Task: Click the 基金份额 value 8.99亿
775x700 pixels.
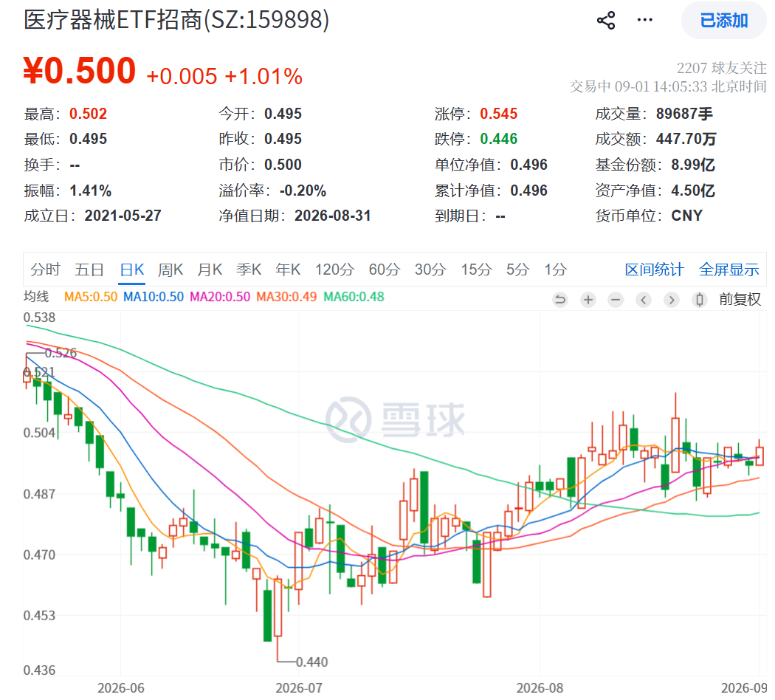Action: (x=693, y=165)
